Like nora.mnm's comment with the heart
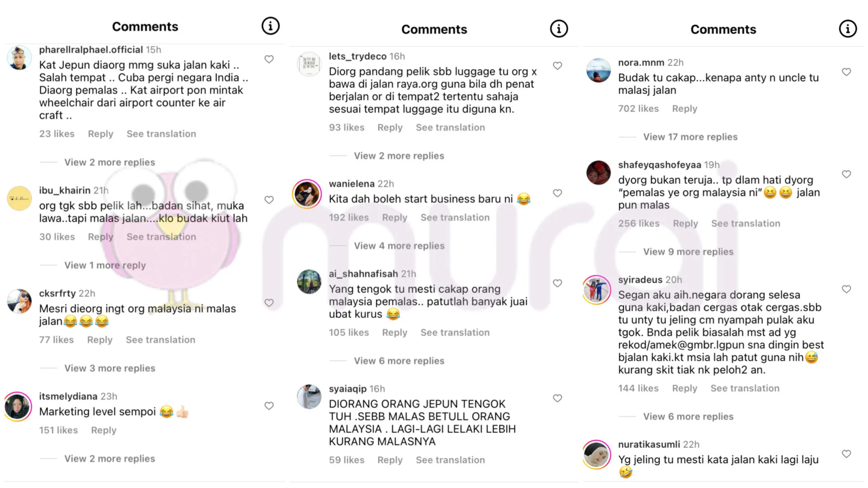Screen dimensions: 868x488 [x=846, y=72]
